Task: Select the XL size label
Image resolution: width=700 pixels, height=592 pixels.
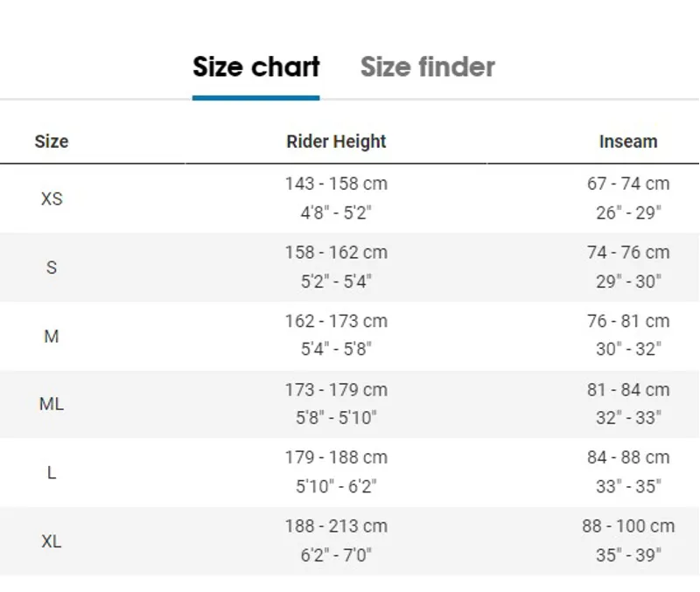Action: pos(52,541)
